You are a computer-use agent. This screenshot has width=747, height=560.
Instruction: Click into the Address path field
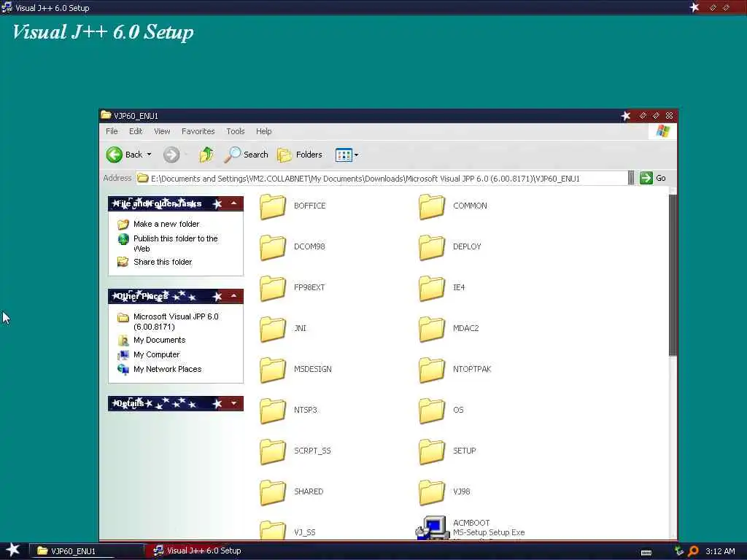tap(381, 178)
